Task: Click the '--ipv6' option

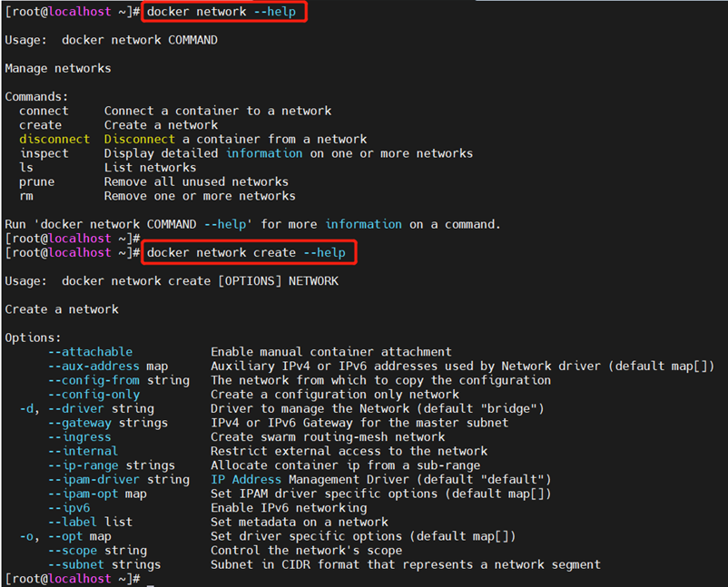Action: click(x=69, y=508)
